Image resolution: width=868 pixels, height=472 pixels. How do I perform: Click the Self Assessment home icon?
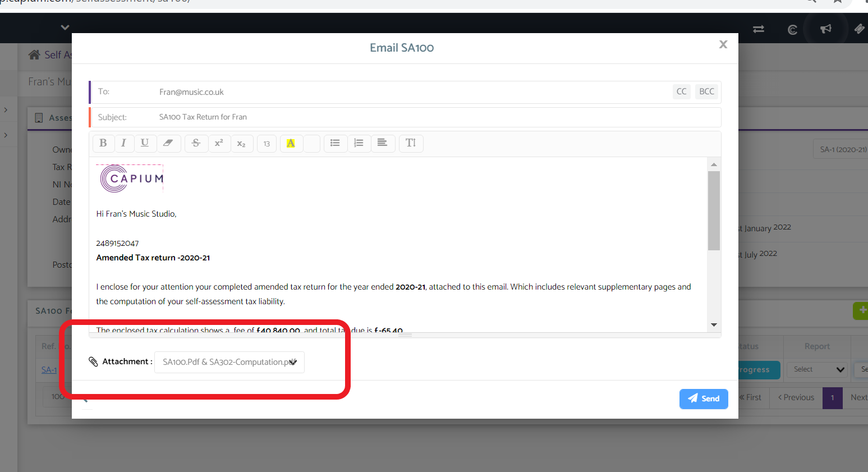click(x=34, y=54)
